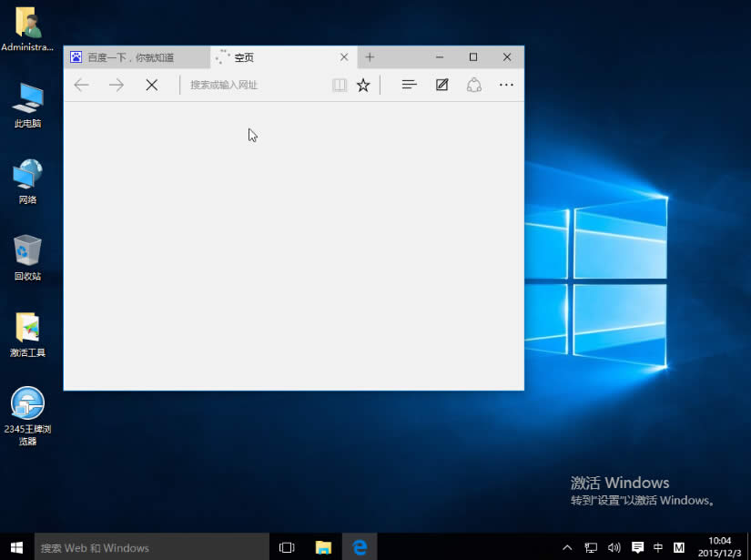This screenshot has height=560, width=751.
Task: Expand hidden icons in the system tray
Action: pyautogui.click(x=566, y=547)
